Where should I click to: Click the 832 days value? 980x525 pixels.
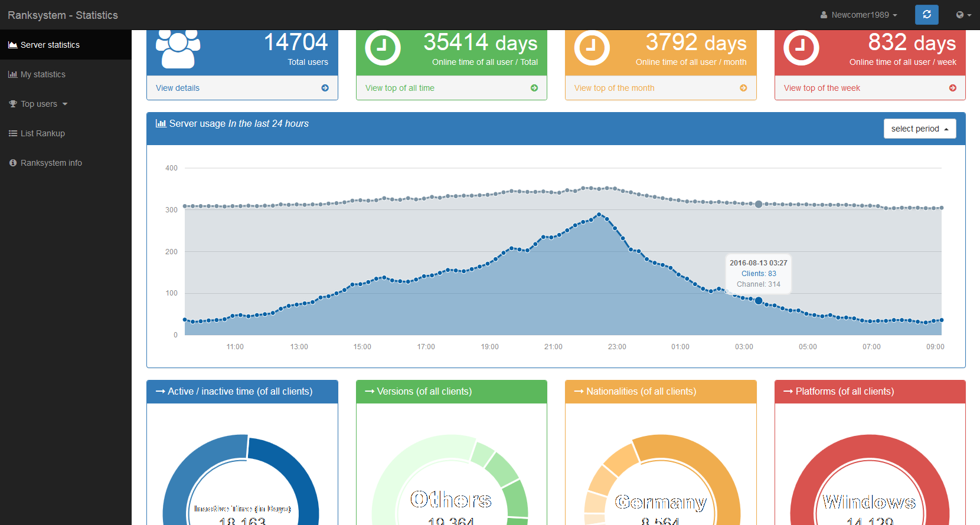(x=912, y=42)
